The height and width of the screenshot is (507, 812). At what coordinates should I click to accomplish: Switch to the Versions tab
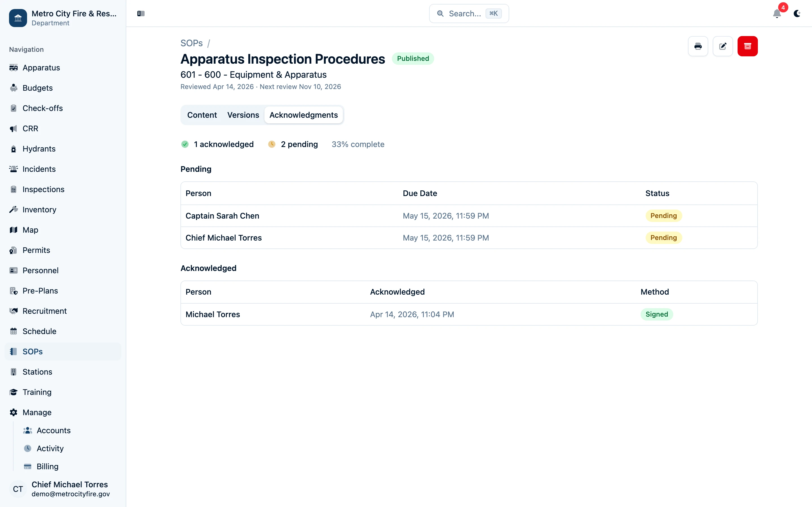pyautogui.click(x=243, y=115)
